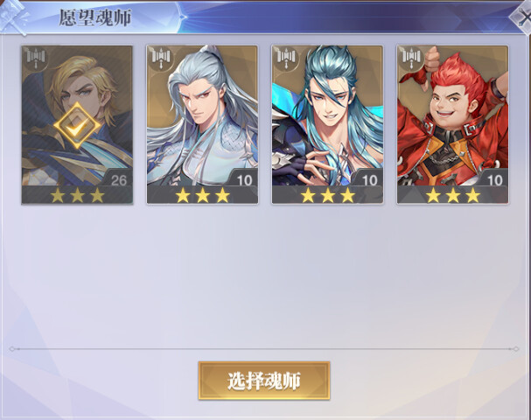531x420 pixels.
Task: Click the class icon on the red-haired hero card
Action: click(411, 59)
